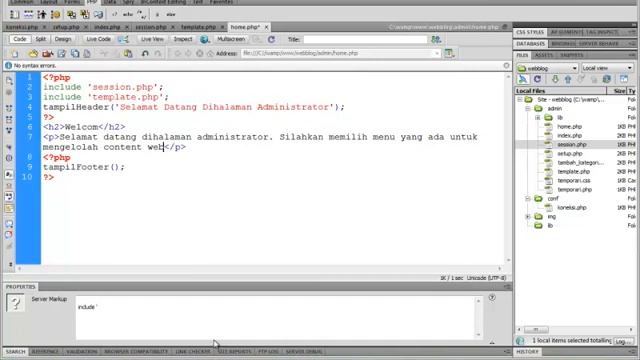Image resolution: width=640 pixels, height=360 pixels.
Task: Collapse the conf folder
Action: click(528, 198)
